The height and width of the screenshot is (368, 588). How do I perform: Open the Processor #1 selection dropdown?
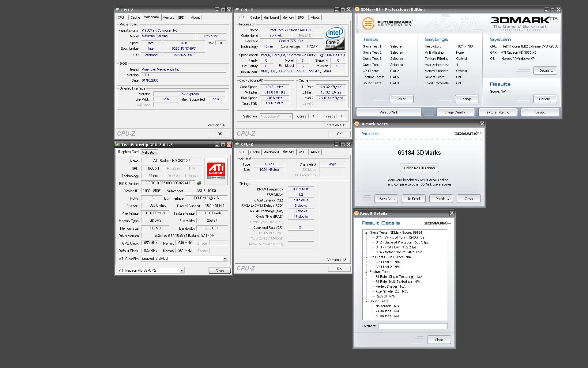290,117
